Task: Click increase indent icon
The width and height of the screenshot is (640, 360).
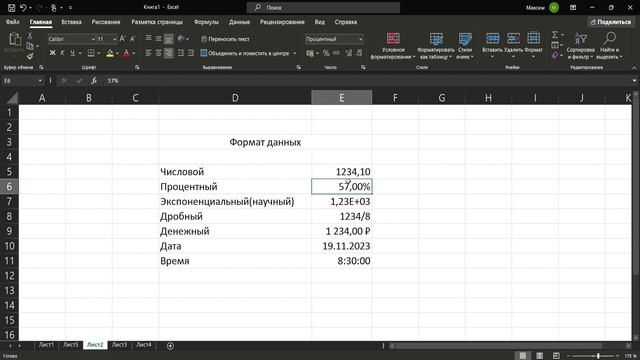Action: [x=191, y=53]
